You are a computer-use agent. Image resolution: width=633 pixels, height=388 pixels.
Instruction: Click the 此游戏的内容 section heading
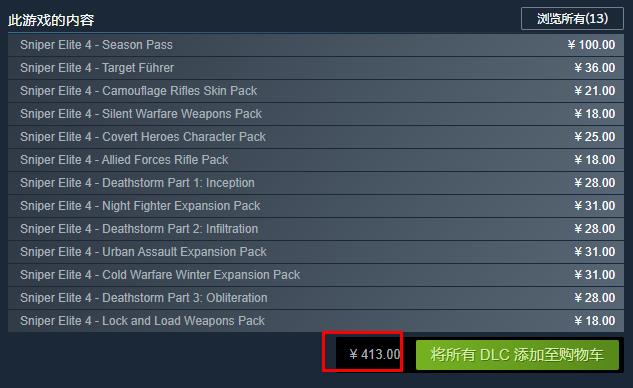pos(51,20)
